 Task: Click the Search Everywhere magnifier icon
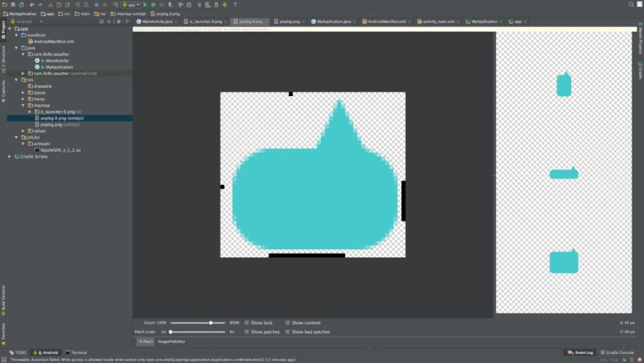pos(631,4)
